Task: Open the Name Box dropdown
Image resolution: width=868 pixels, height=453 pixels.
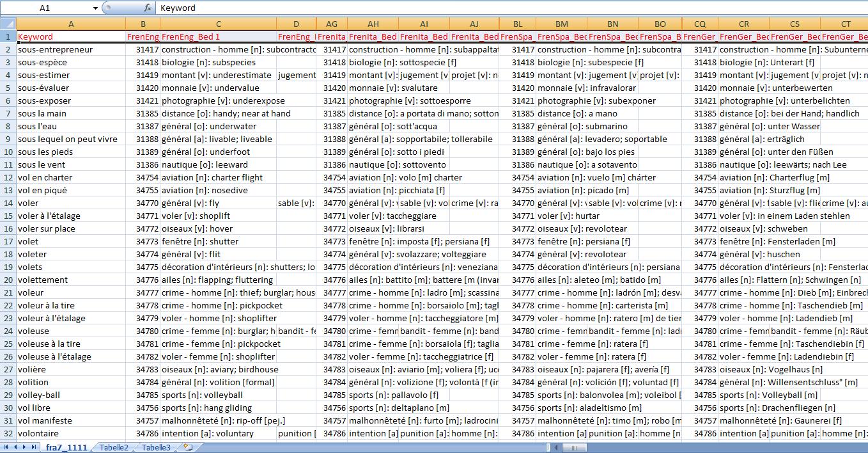Action: pyautogui.click(x=96, y=8)
